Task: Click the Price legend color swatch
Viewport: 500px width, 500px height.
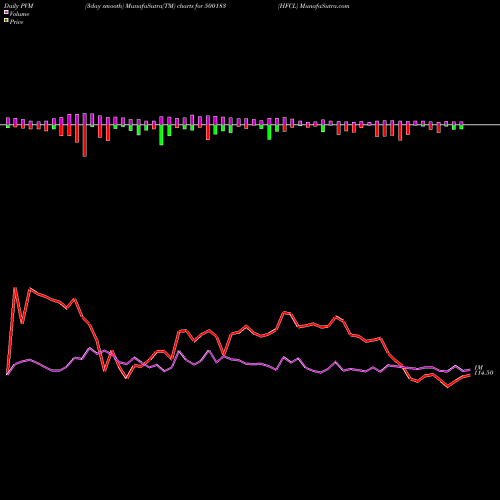Action: pos(6,21)
